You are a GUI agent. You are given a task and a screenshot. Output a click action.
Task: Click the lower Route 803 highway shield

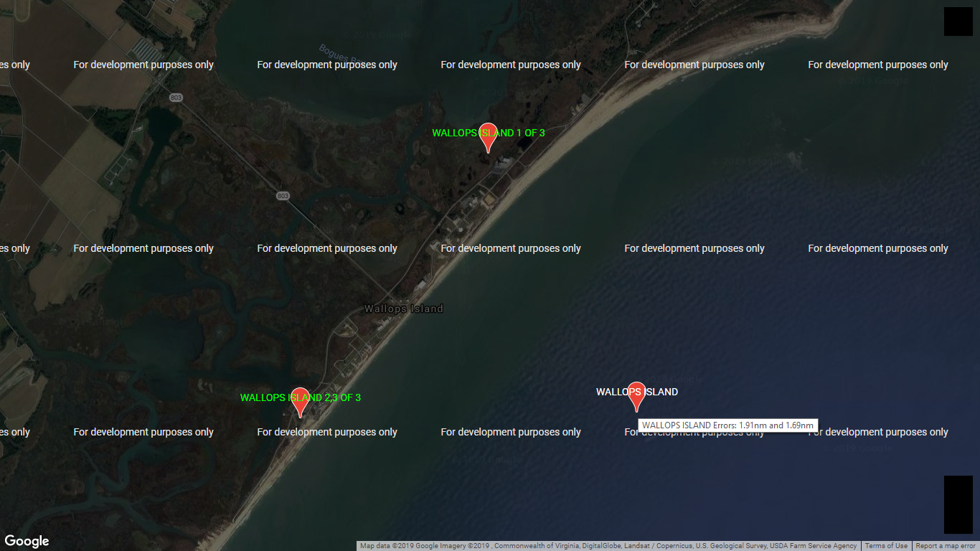[282, 195]
